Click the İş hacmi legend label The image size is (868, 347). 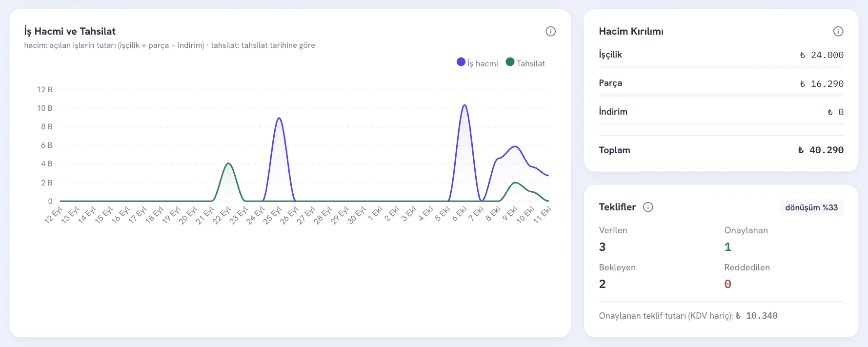(483, 63)
